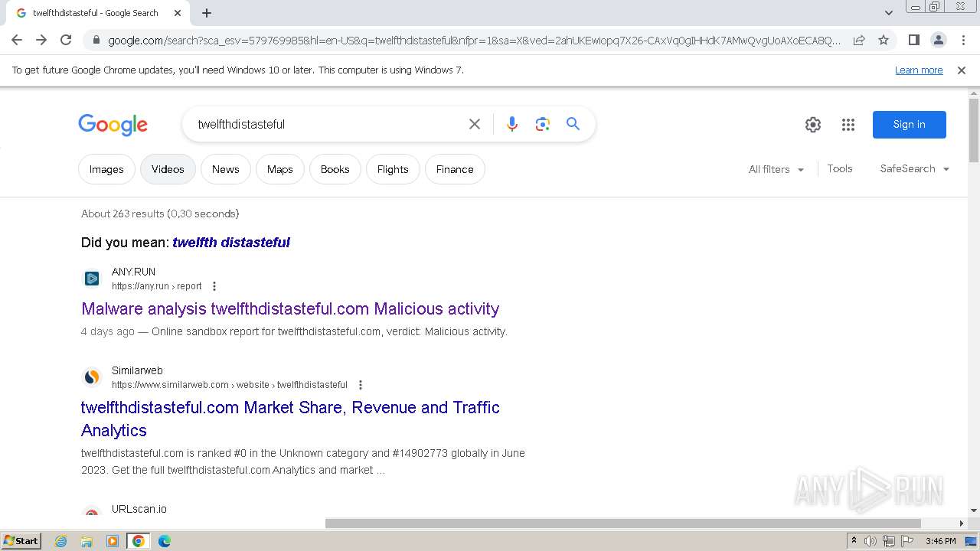Submit search with magnifier icon
Image resolution: width=980 pixels, height=551 pixels.
click(x=573, y=124)
